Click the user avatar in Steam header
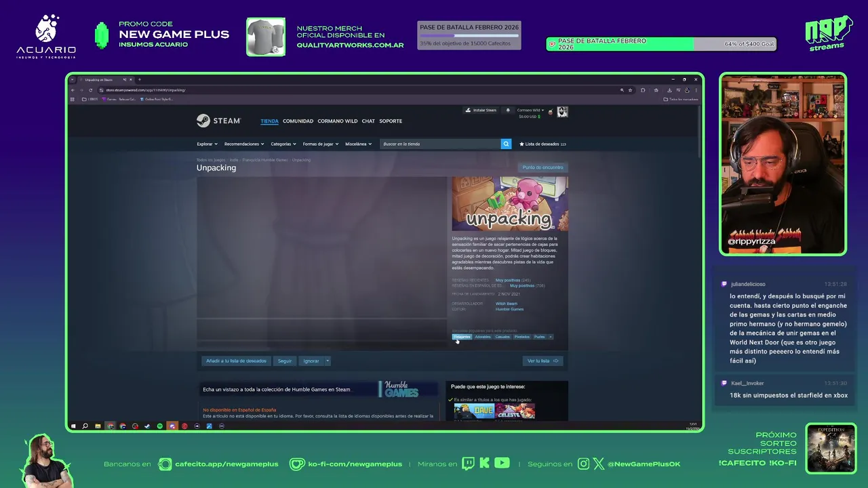The image size is (868, 488). 562,112
